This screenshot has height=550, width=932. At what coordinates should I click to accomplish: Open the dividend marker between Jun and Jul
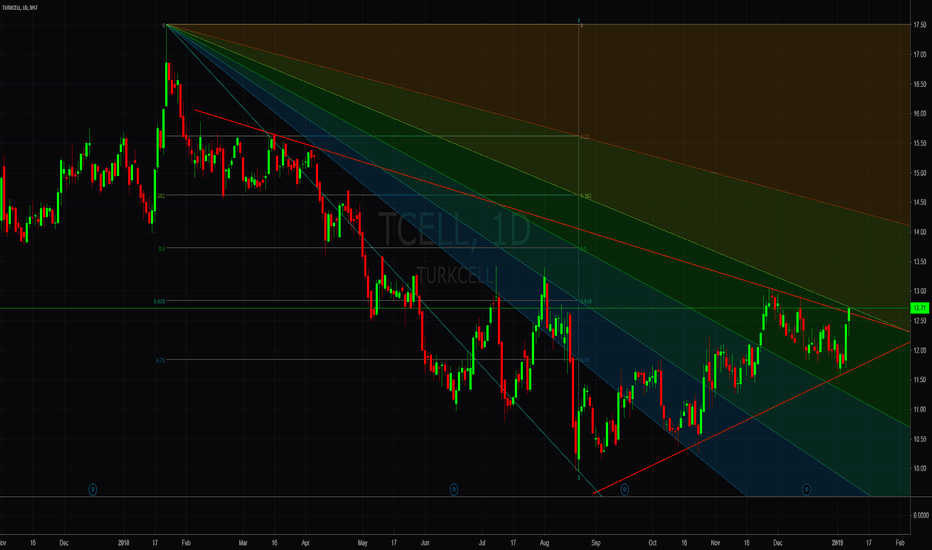(454, 489)
